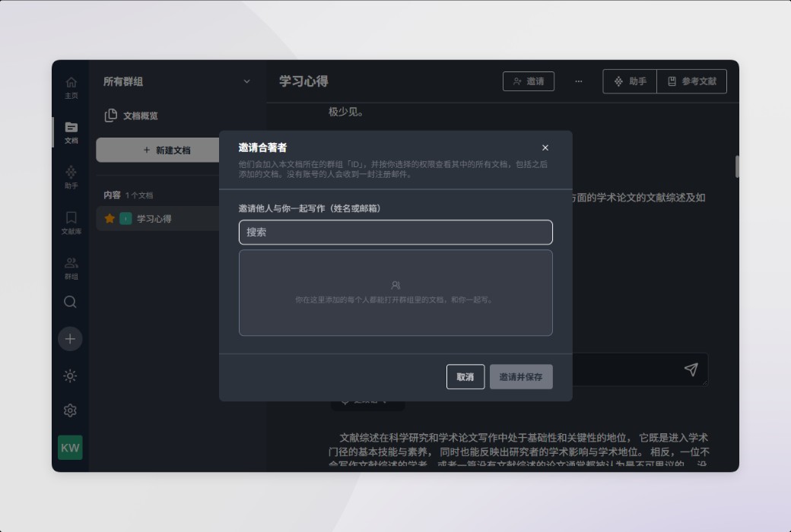Click the green document icon of 学习心得
The width and height of the screenshot is (791, 532).
pyautogui.click(x=125, y=218)
